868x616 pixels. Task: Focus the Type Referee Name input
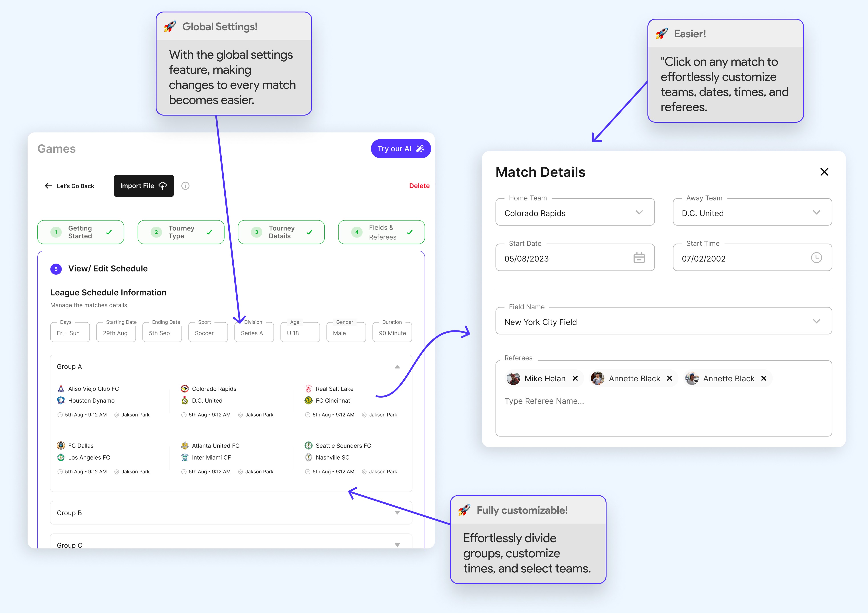(x=544, y=401)
